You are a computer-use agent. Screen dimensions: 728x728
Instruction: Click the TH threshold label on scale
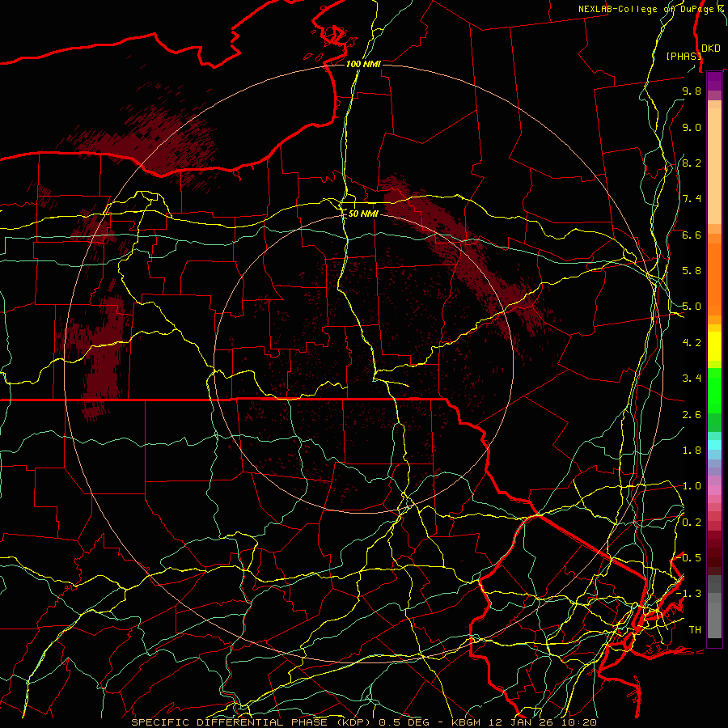click(x=695, y=630)
